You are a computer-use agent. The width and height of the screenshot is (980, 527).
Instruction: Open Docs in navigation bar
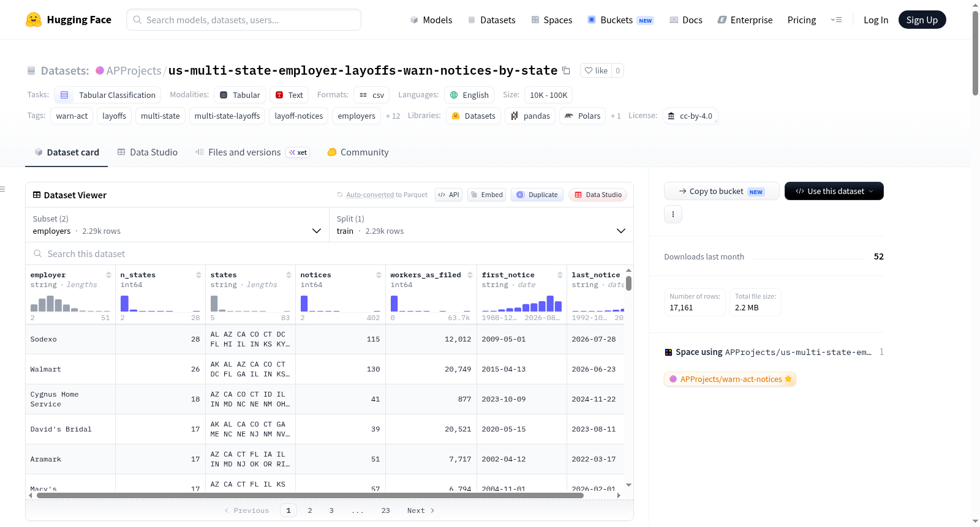(x=686, y=20)
